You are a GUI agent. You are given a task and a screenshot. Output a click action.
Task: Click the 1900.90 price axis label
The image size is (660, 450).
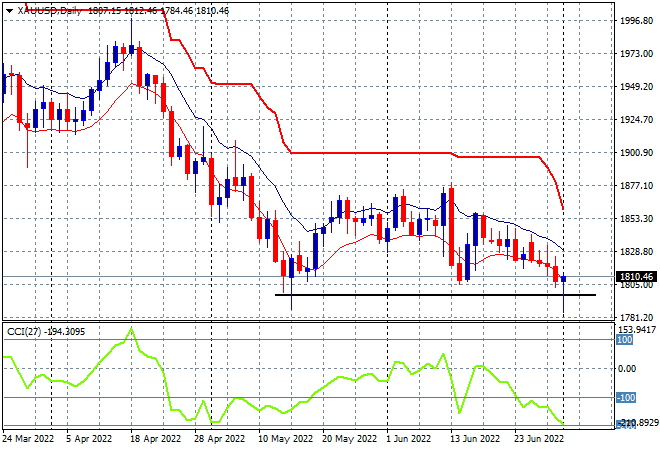point(636,152)
